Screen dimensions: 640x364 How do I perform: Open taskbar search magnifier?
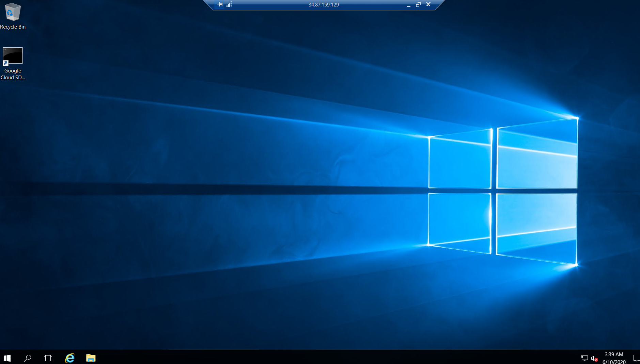28,358
